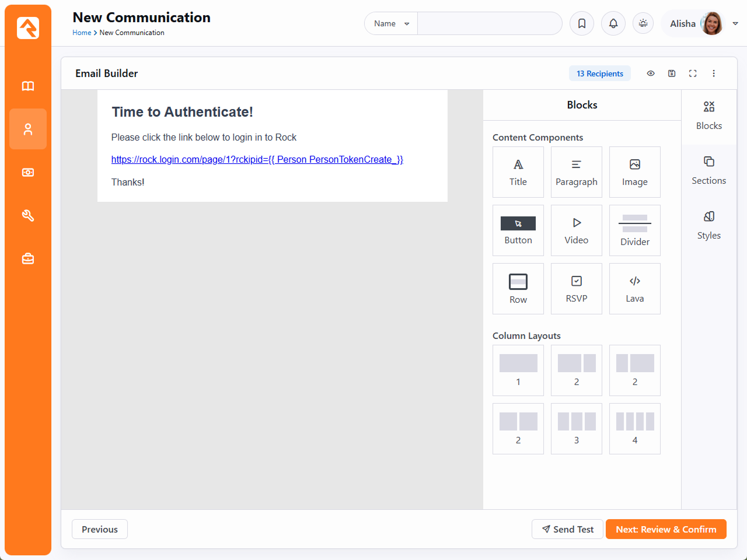Click Next: Review & Confirm button

coord(666,529)
